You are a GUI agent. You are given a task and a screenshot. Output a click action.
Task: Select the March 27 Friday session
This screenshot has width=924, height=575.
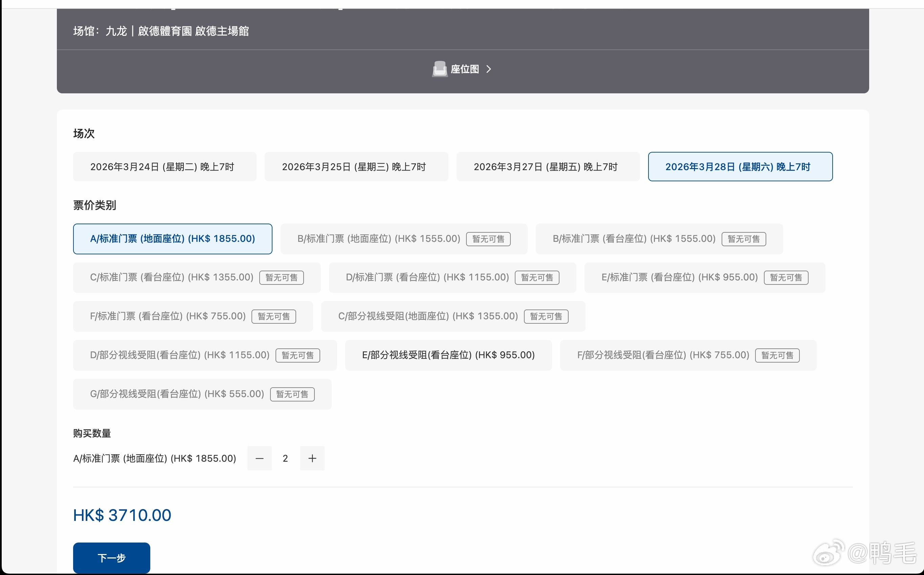(548, 166)
